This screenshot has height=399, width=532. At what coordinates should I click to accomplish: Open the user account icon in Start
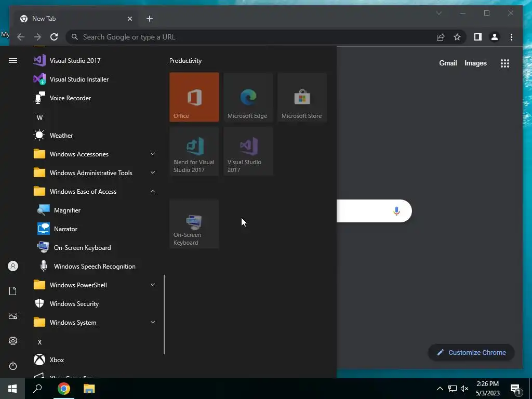tap(13, 266)
